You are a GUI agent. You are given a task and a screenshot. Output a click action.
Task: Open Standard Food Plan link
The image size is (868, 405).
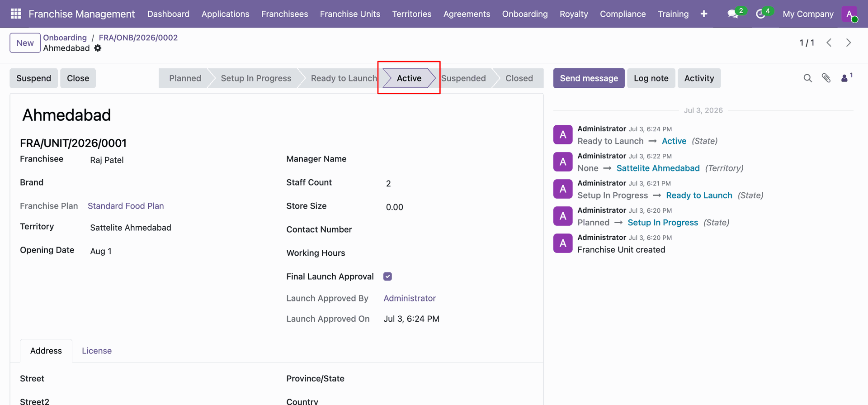[x=126, y=206]
